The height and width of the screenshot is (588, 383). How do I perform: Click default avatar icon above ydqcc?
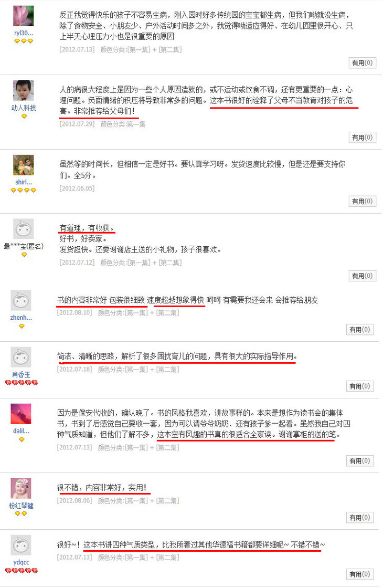pos(21,545)
